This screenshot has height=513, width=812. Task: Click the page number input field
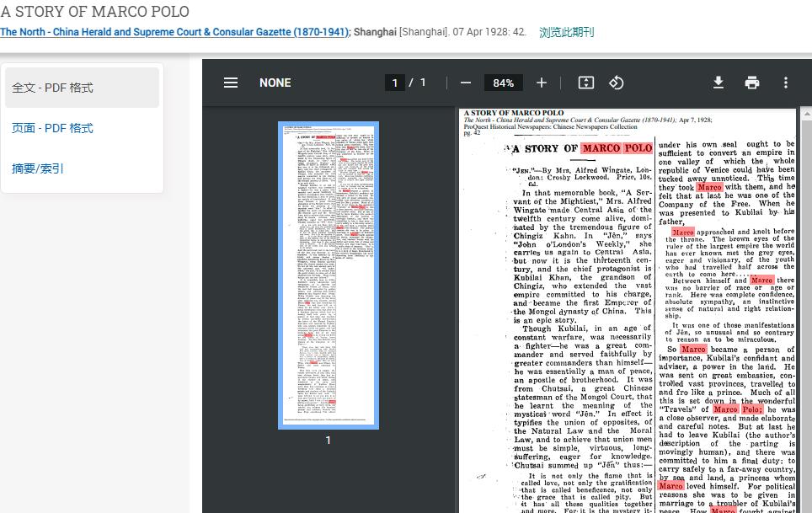[x=394, y=83]
